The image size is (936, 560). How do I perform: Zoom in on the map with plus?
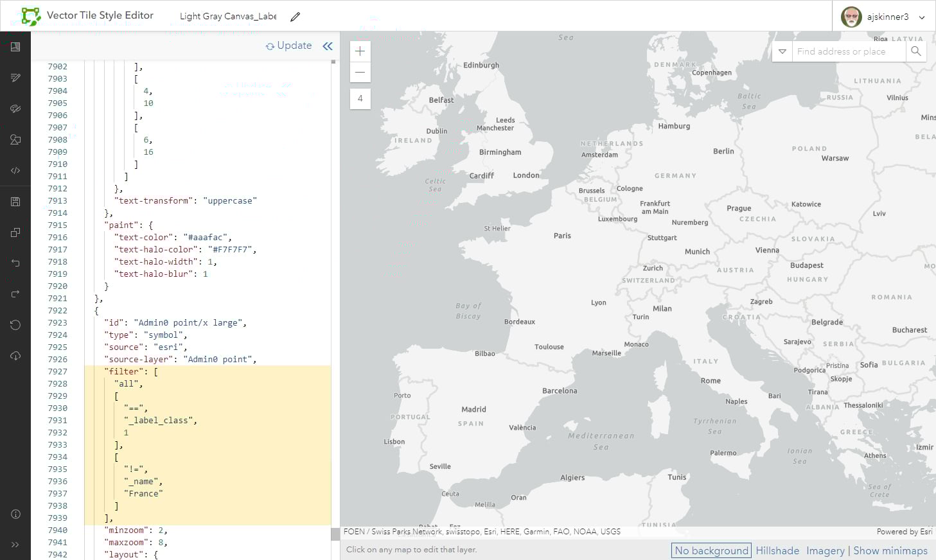click(x=360, y=51)
